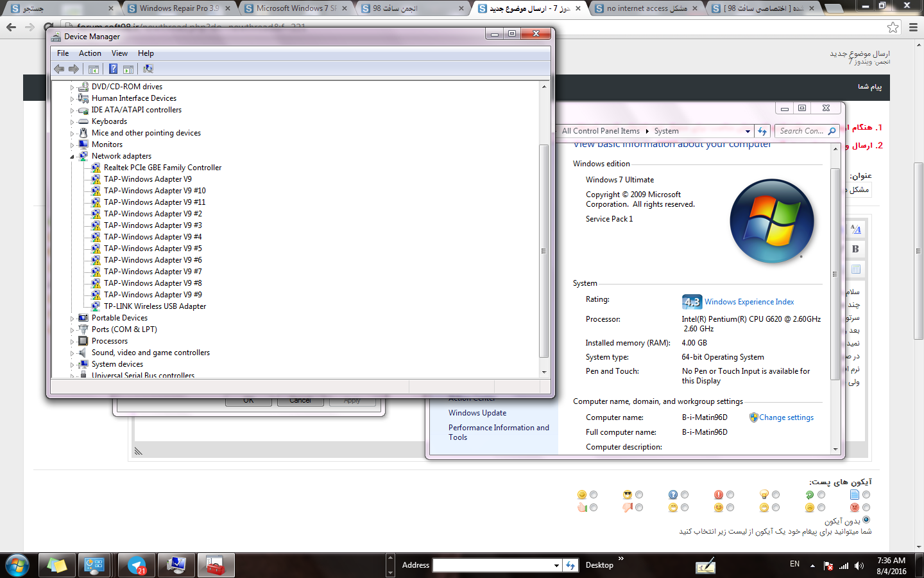This screenshot has height=578, width=924.
Task: Select the red exclamation post icon radio button
Action: click(x=730, y=495)
